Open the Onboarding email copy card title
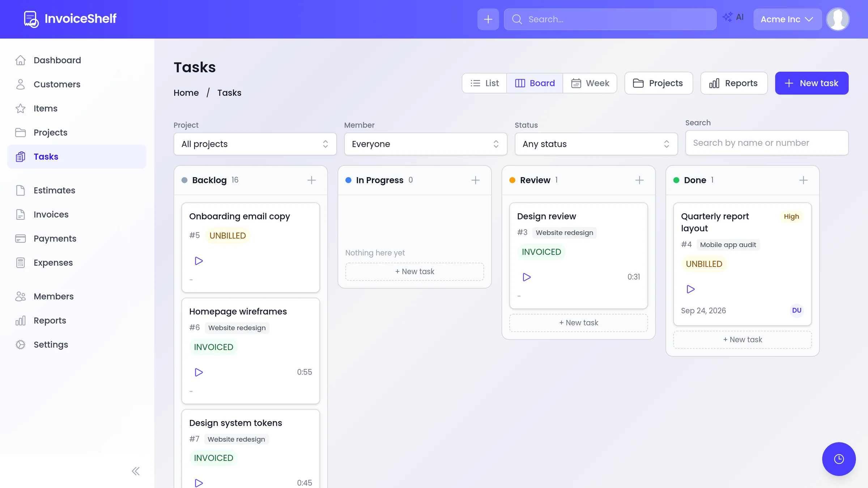 [x=239, y=216]
